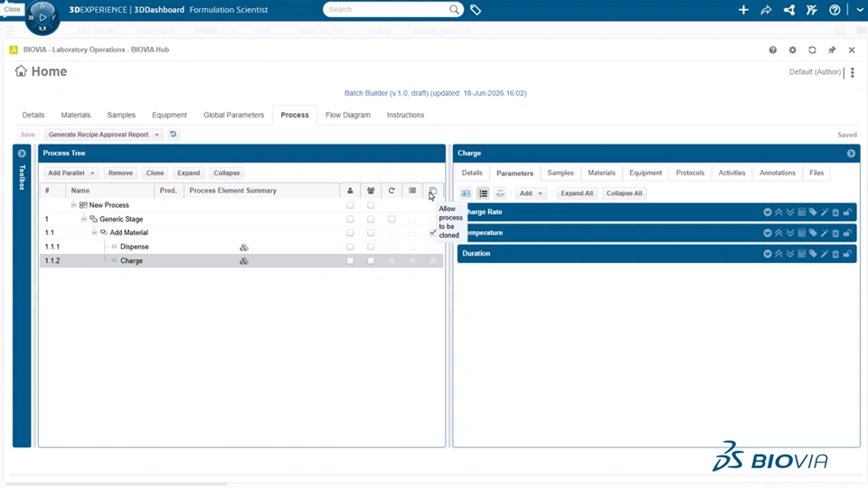Click tag icon on Temperature parameter
The image size is (868, 488).
click(813, 233)
